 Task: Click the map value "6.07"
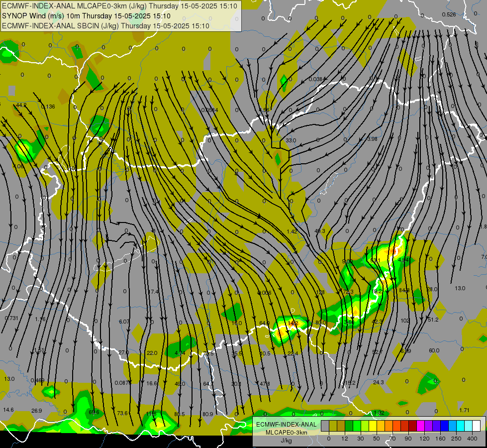124,322
